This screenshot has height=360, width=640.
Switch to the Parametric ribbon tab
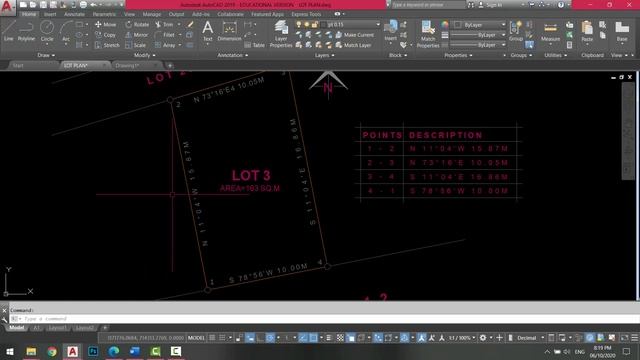click(x=104, y=14)
